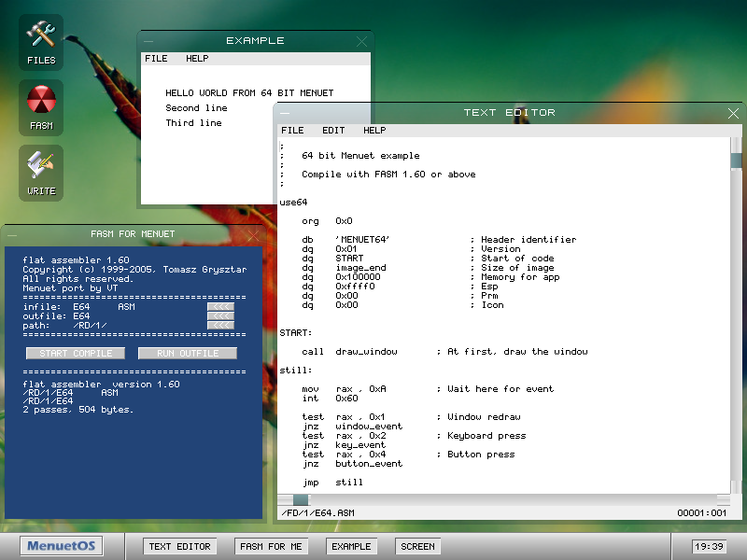Open HELP menu in Text Editor

[x=374, y=131]
